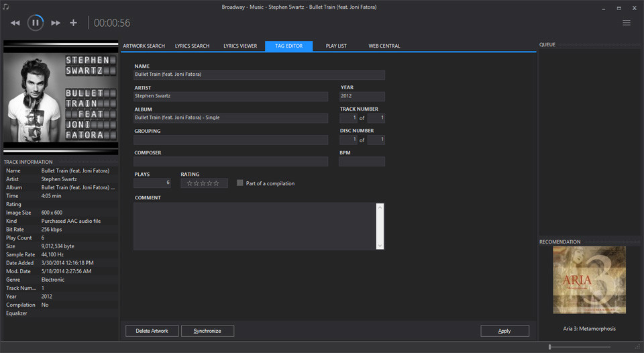Open the Artwork Search tab

(x=144, y=46)
